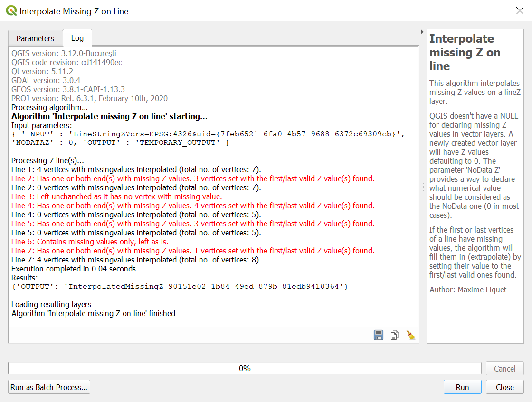Close the dialog with X button
The height and width of the screenshot is (402, 532).
click(x=520, y=11)
